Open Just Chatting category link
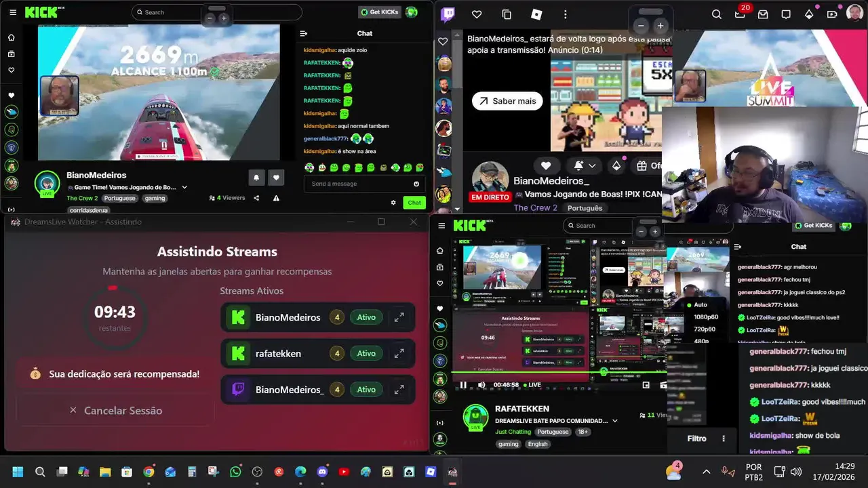 (x=513, y=432)
